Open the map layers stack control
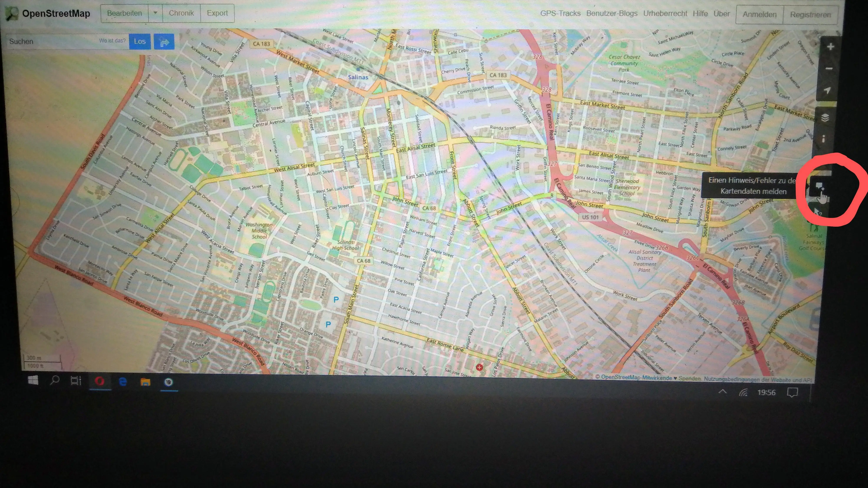This screenshot has height=488, width=868. [x=825, y=118]
